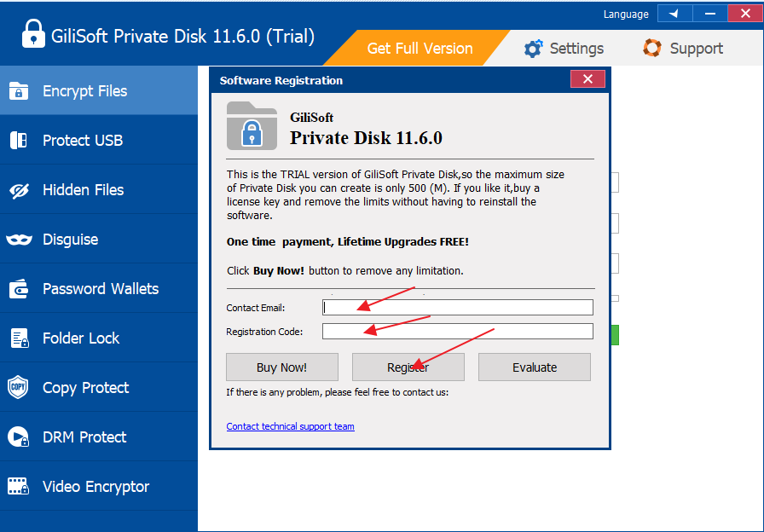This screenshot has width=764, height=532.
Task: Click the Video Encryptor film icon
Action: [x=19, y=487]
